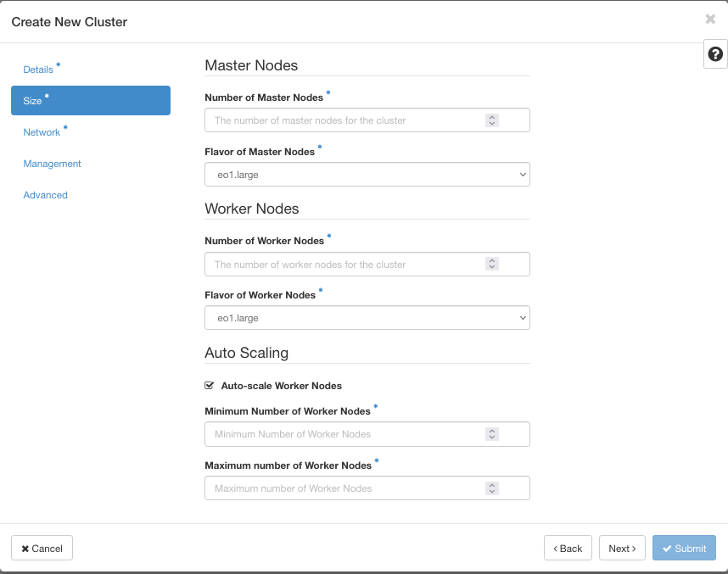
Task: Close the Create New Cluster dialog
Action: [710, 20]
